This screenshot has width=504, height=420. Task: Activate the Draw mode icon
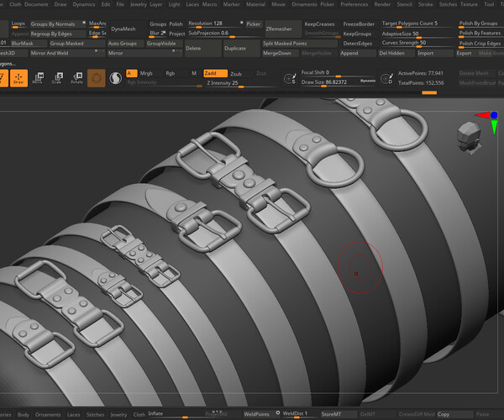coord(18,78)
